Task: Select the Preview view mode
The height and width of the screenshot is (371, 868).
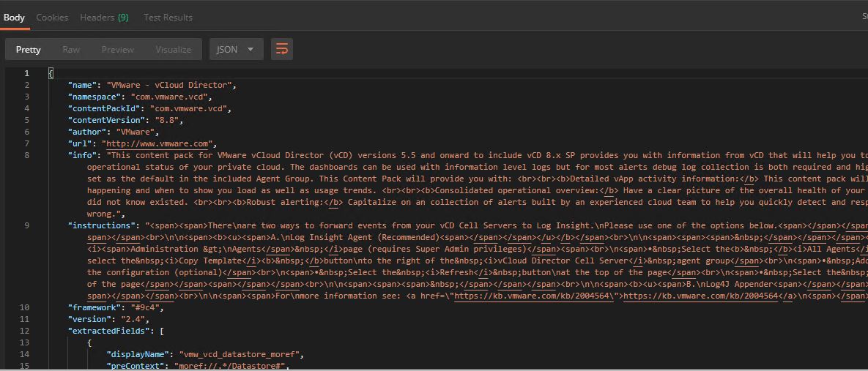Action: click(x=117, y=49)
